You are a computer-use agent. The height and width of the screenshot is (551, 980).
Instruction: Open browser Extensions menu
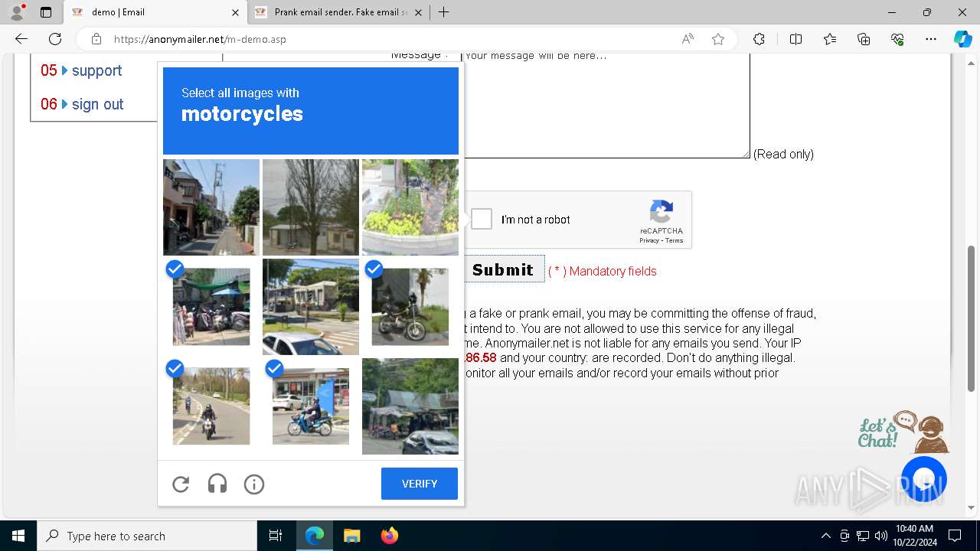pos(759,39)
